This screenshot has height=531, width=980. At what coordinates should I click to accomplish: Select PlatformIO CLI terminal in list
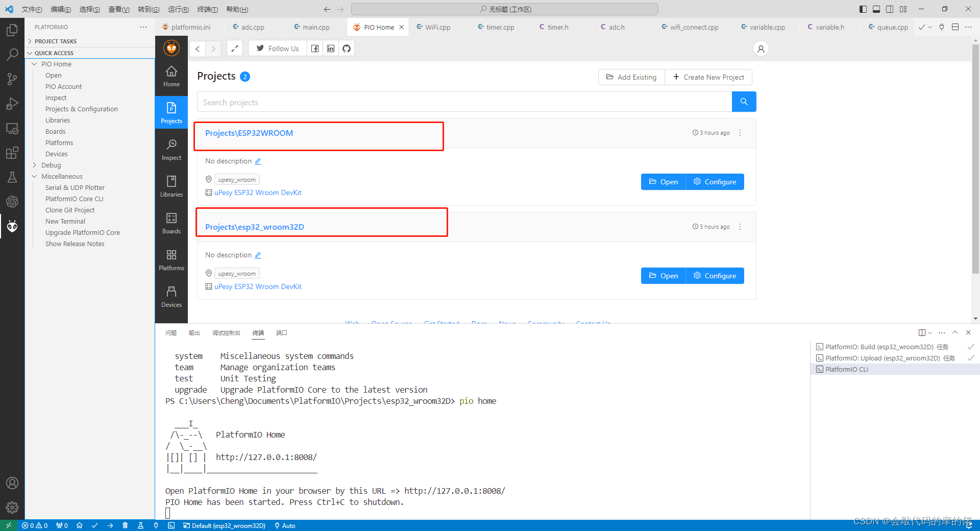[895, 369]
